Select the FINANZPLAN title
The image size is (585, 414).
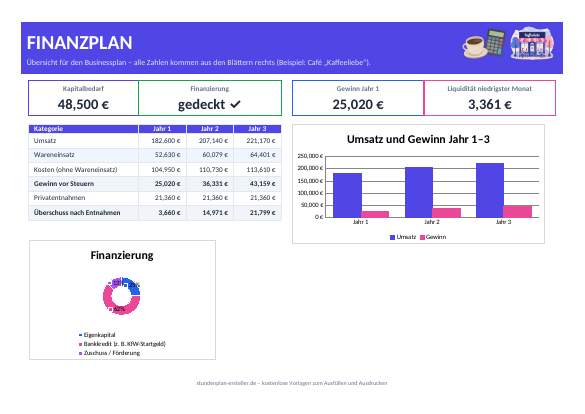pos(79,43)
